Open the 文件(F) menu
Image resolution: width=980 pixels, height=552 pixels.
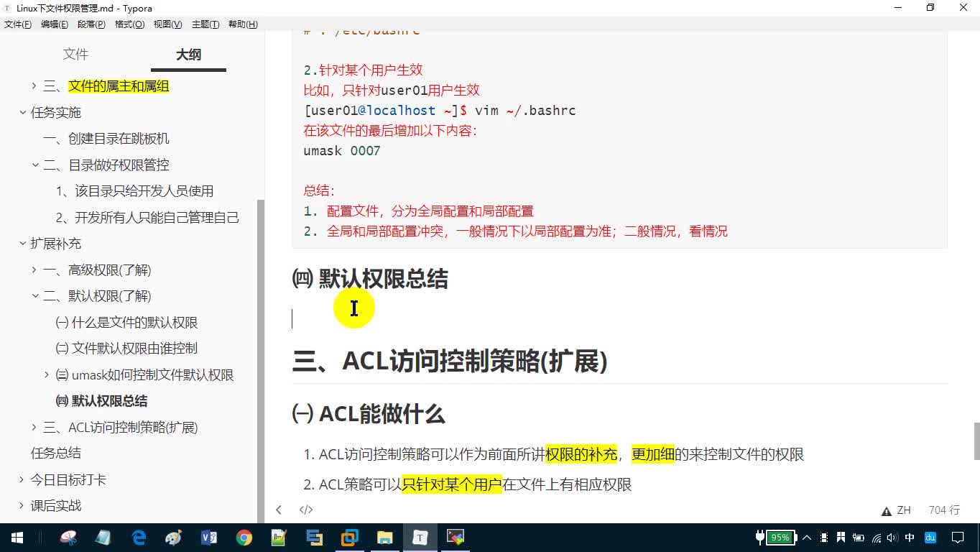tap(18, 24)
